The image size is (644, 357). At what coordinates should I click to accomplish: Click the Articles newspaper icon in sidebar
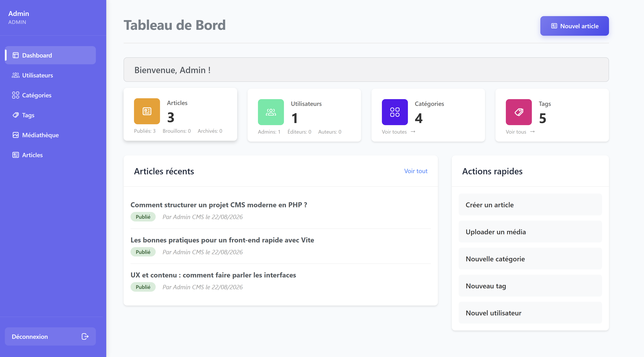tap(15, 155)
